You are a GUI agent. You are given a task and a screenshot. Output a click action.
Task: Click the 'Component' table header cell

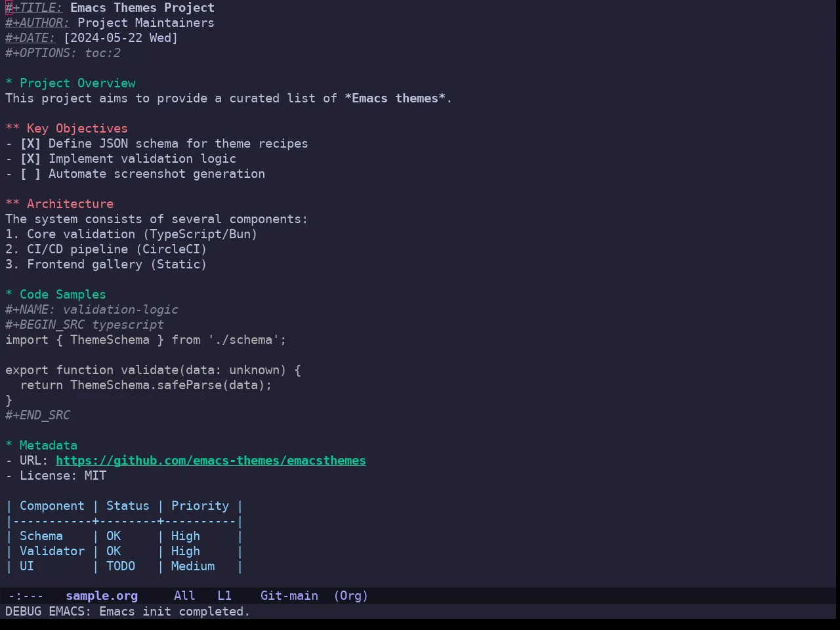52,506
